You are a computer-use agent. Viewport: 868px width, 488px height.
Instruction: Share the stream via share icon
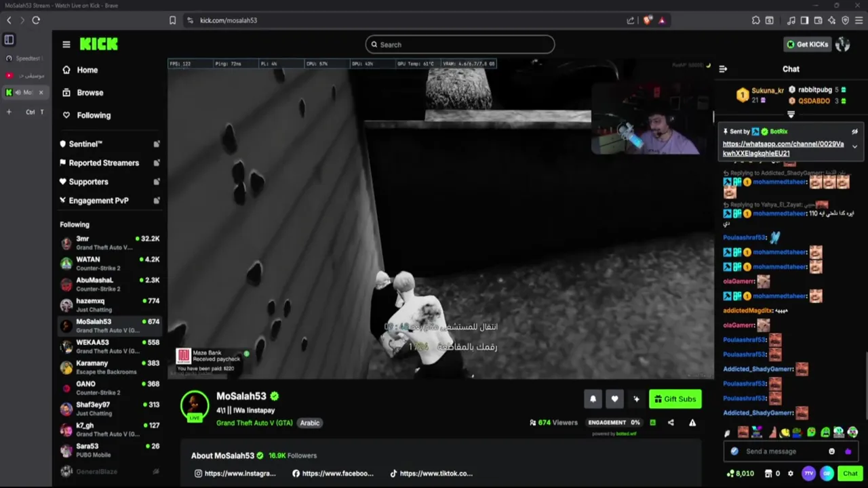click(x=671, y=423)
